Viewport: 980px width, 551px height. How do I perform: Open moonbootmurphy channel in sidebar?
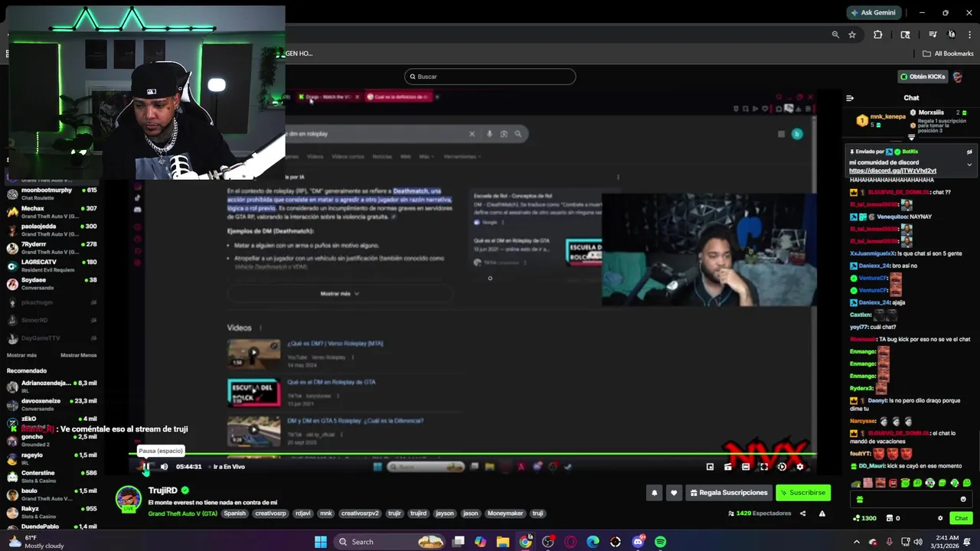(51, 194)
